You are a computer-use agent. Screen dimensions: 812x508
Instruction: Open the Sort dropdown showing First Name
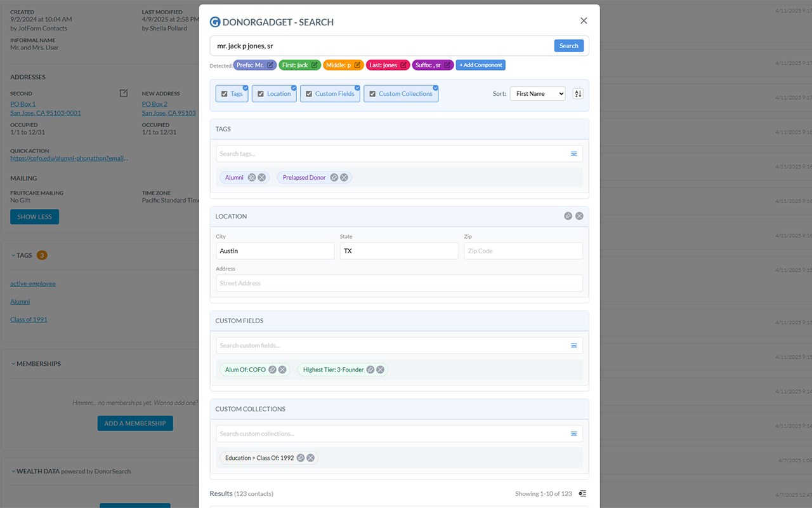click(x=537, y=94)
